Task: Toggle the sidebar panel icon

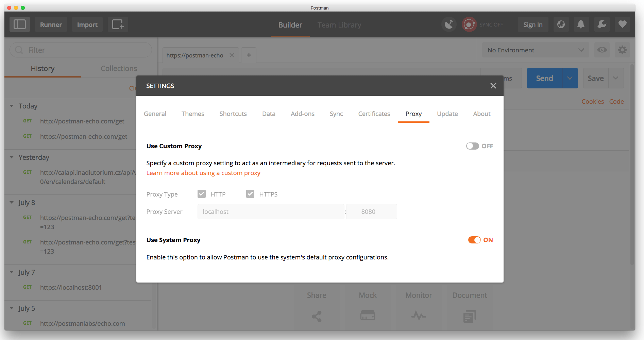Action: pos(20,24)
